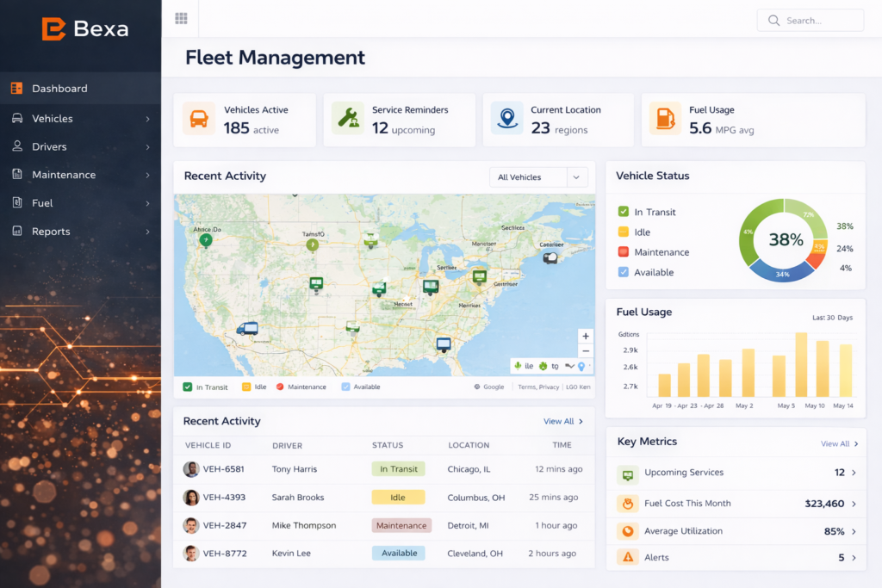Click the Service Reminders wrench icon

pyautogui.click(x=348, y=119)
